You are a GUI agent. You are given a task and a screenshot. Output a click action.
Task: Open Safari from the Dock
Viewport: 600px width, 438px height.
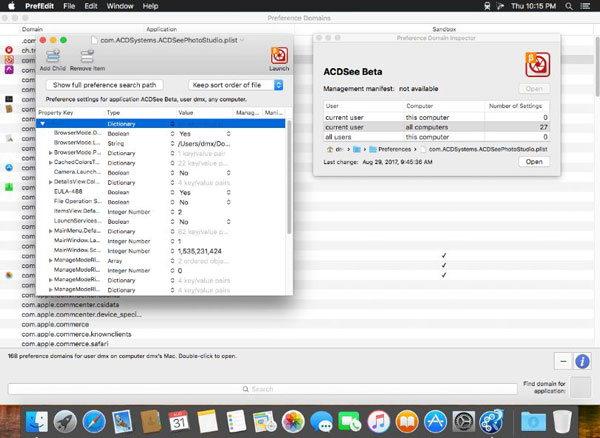click(93, 420)
